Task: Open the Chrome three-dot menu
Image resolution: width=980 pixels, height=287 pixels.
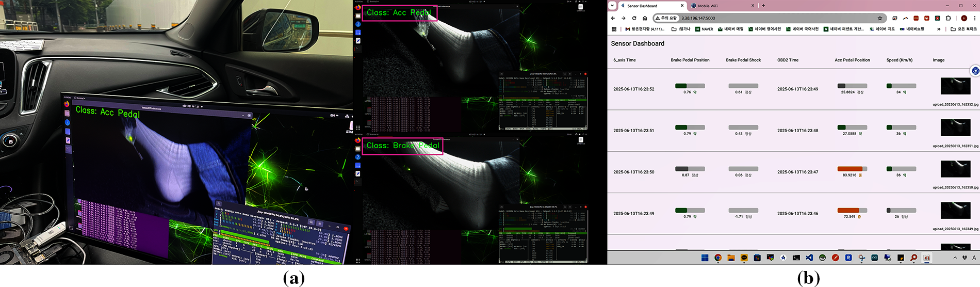Action: click(x=974, y=18)
